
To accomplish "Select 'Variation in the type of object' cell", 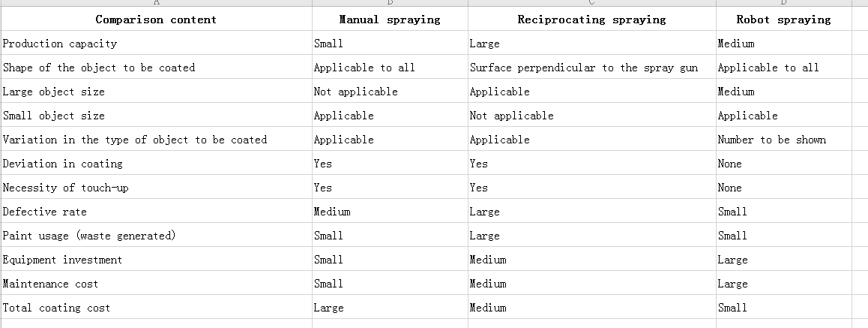I will 156,139.
